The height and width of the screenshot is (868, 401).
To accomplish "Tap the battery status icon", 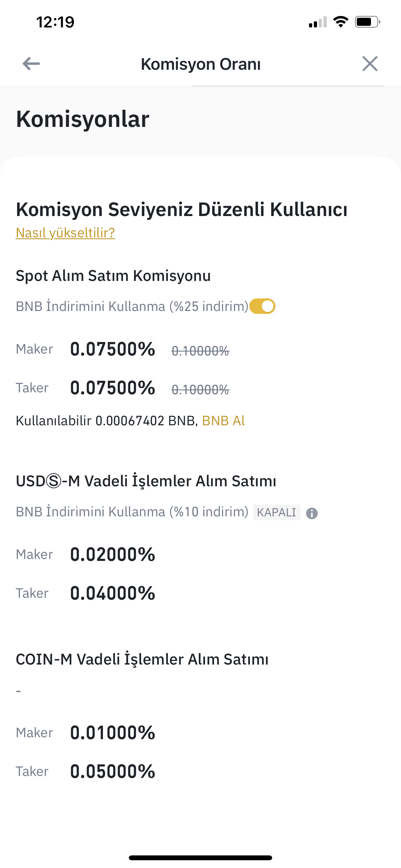I will [367, 22].
